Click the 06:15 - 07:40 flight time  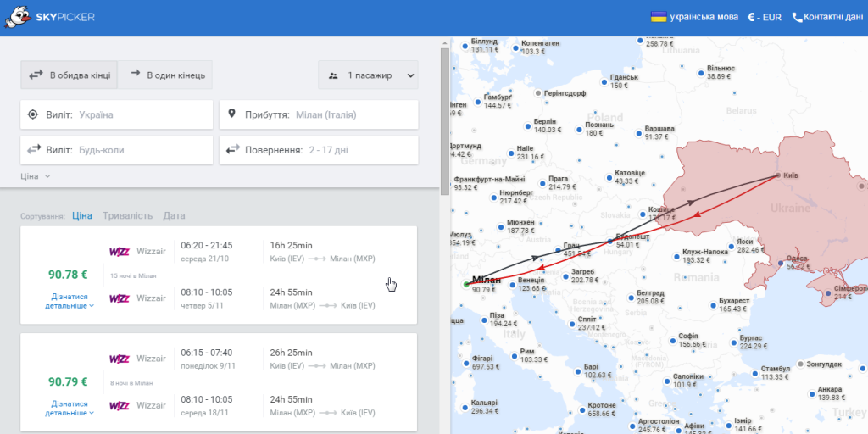pyautogui.click(x=207, y=353)
